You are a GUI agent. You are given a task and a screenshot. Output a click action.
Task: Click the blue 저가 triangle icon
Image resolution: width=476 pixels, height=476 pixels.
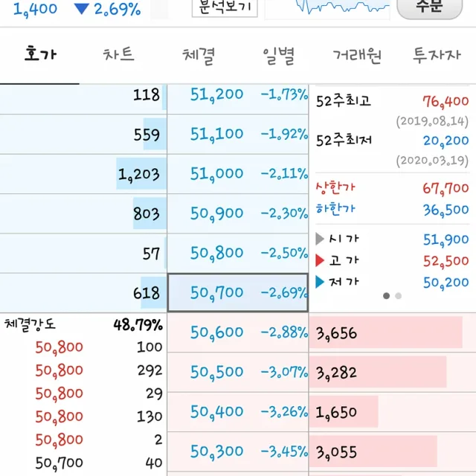click(319, 282)
